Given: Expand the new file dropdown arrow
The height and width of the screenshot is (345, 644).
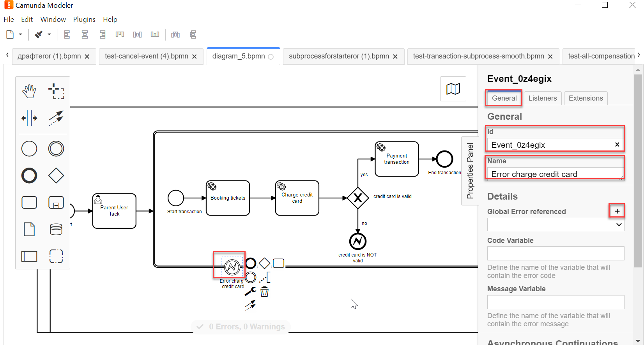Looking at the screenshot, I should [x=21, y=35].
